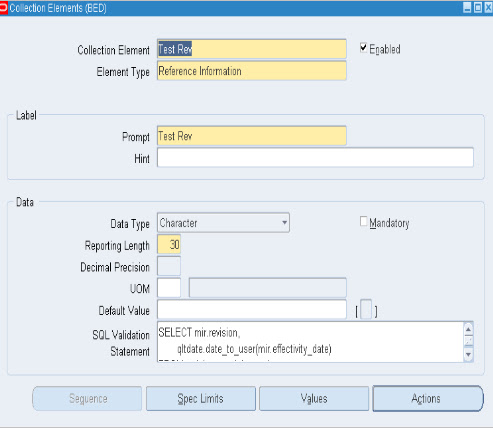Click the descriptive flexfield bracket box
Viewport: 493px width, 428px height.
[366, 310]
